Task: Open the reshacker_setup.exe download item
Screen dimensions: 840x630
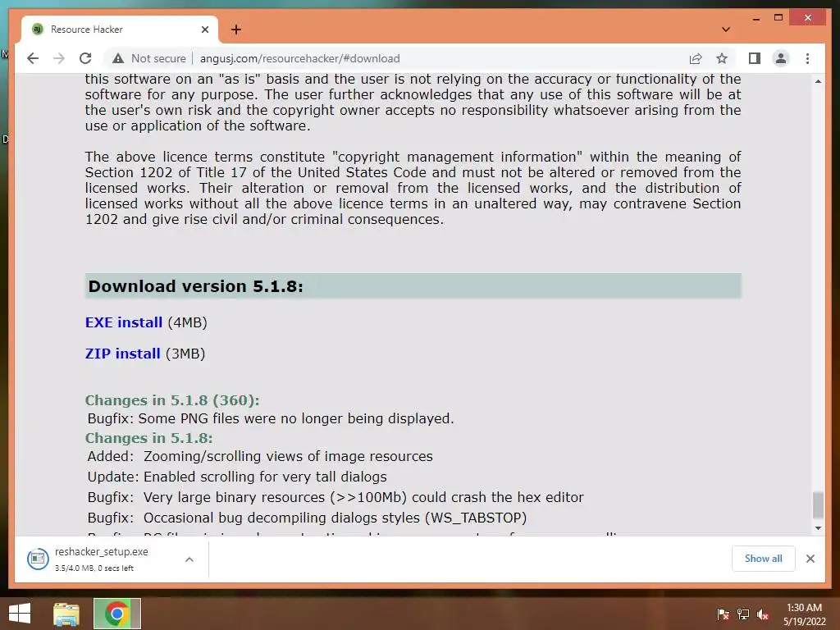Action: click(x=102, y=559)
